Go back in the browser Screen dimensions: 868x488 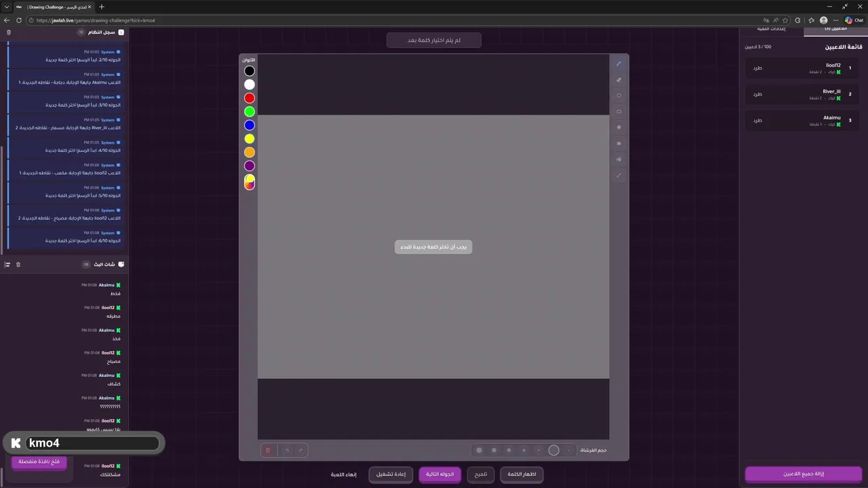7,20
